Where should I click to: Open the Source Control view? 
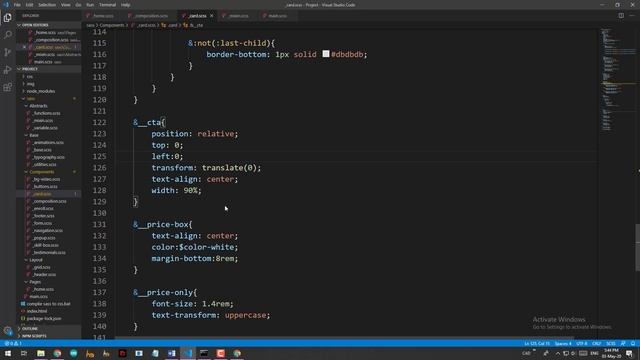coord(7,52)
